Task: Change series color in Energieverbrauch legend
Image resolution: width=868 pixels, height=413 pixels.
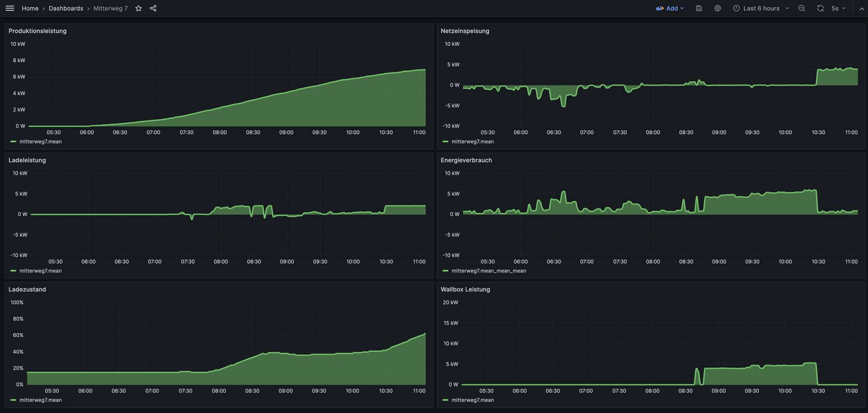Action: pyautogui.click(x=445, y=271)
